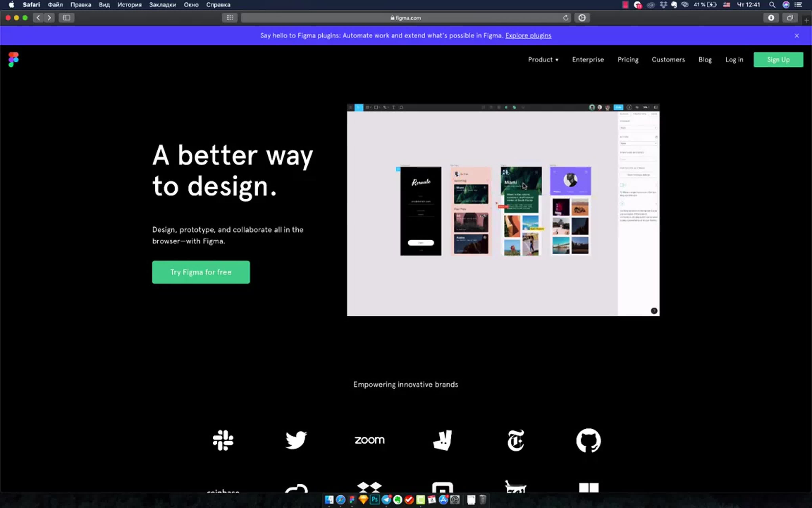Launch Figma app from the Dock
Image resolution: width=812 pixels, height=508 pixels.
click(352, 500)
